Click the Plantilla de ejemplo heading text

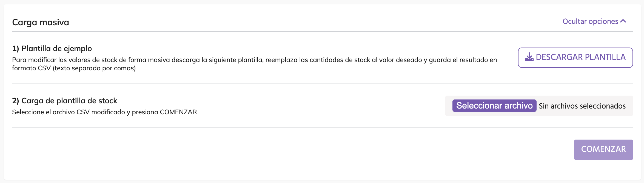56,49
